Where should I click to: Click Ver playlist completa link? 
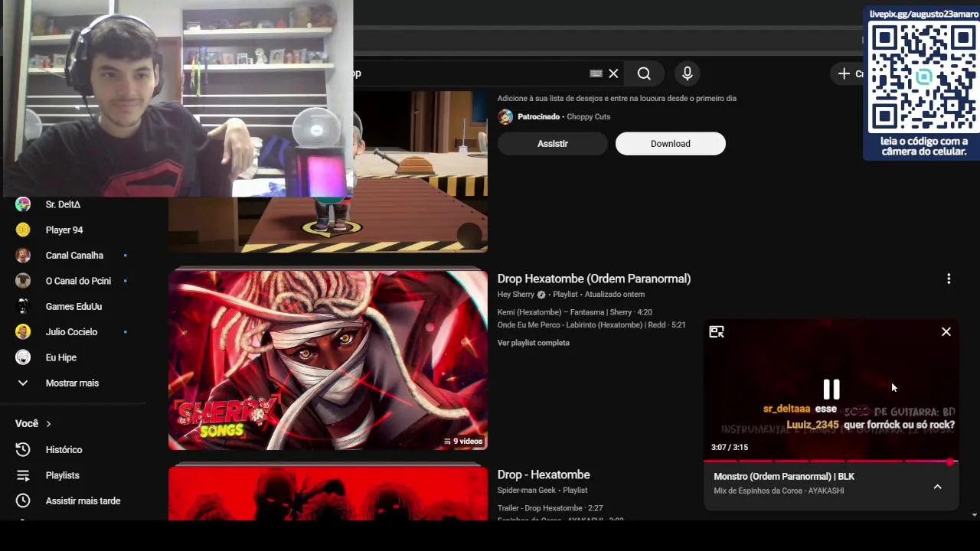(x=534, y=343)
